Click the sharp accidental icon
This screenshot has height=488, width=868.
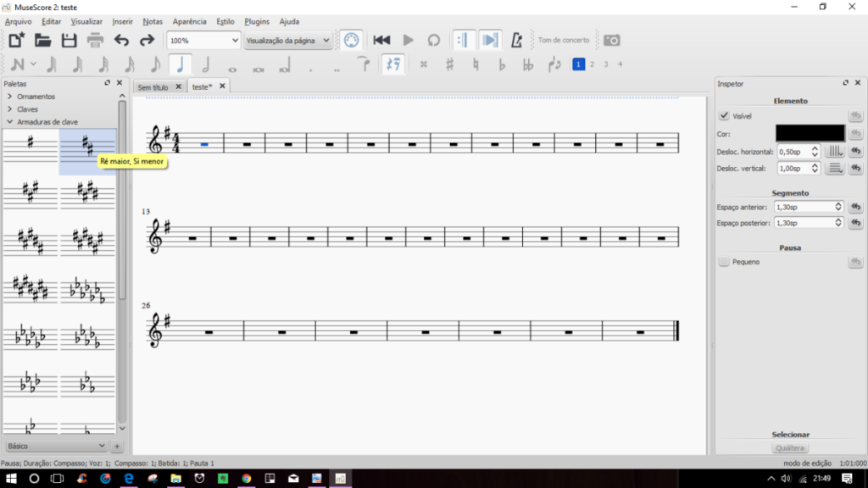point(449,64)
